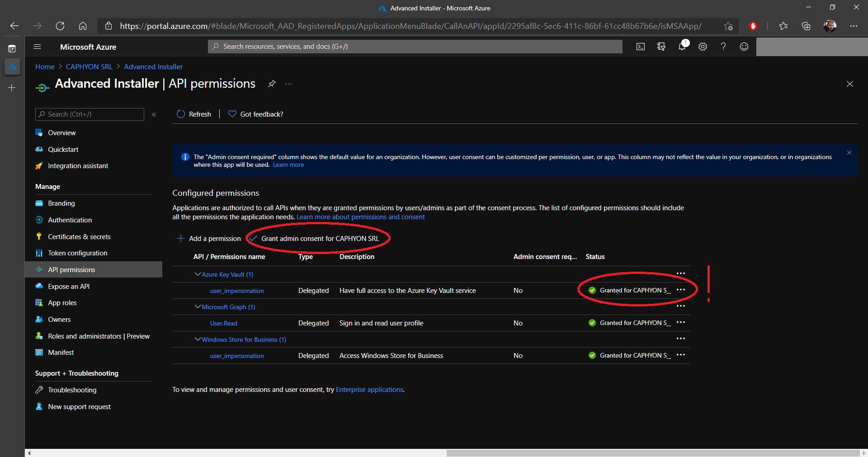Open a new tab with plus
Image resolution: width=868 pixels, height=457 pixels.
pos(12,88)
